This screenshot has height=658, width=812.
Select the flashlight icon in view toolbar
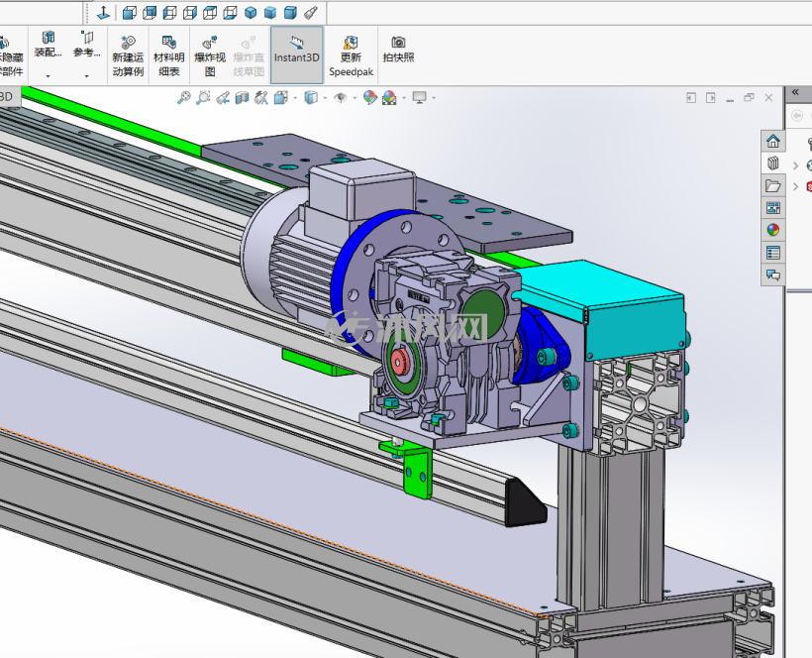pyautogui.click(x=311, y=13)
